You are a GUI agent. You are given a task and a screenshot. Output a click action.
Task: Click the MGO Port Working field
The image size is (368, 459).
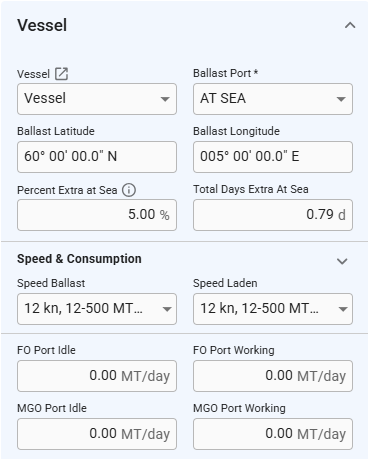point(273,434)
